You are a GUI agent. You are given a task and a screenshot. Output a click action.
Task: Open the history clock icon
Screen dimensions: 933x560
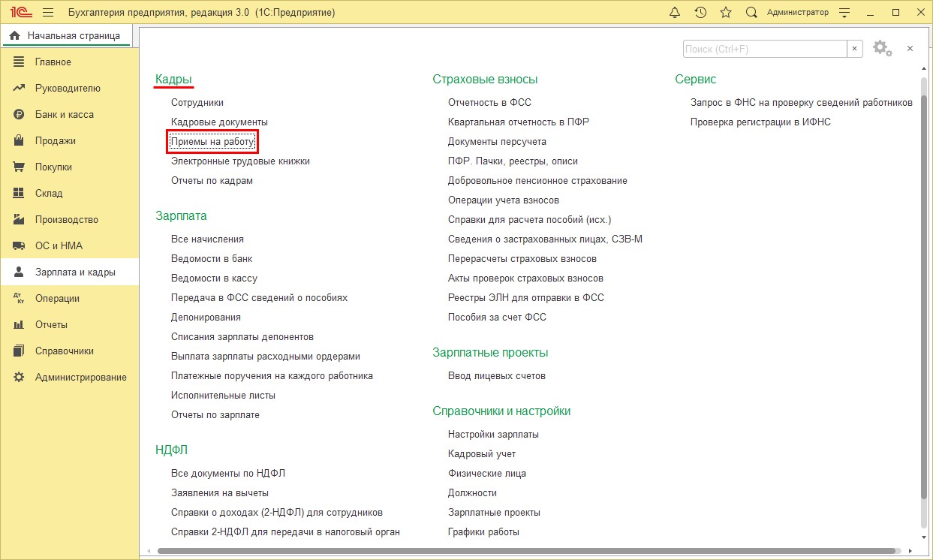(x=700, y=13)
